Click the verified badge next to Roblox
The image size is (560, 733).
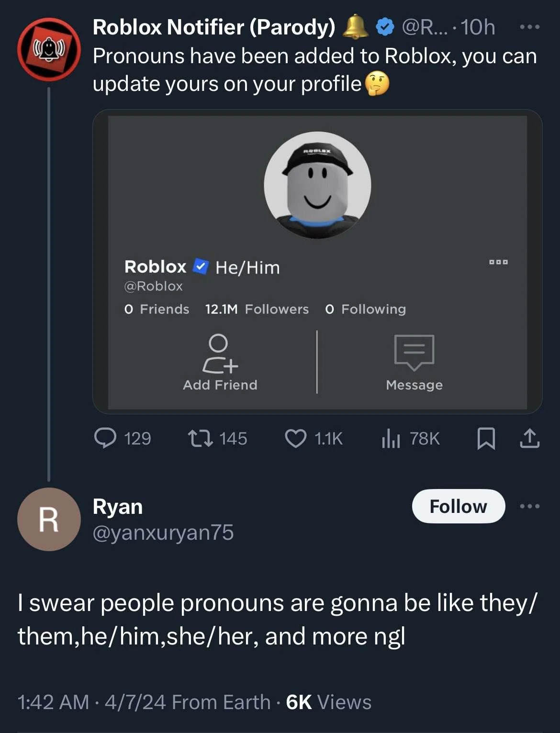(200, 267)
